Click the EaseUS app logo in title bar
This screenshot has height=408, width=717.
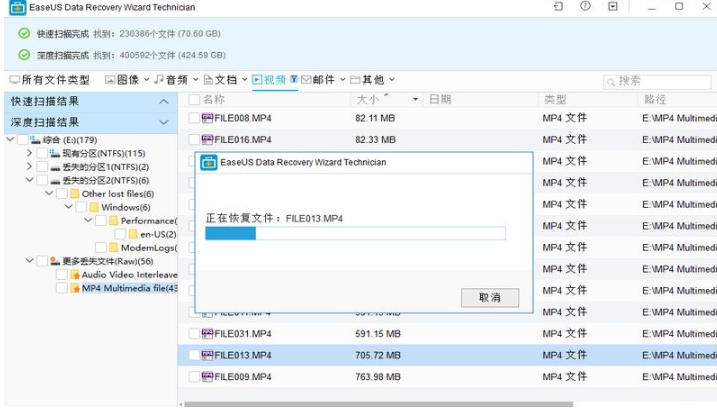pyautogui.click(x=17, y=8)
